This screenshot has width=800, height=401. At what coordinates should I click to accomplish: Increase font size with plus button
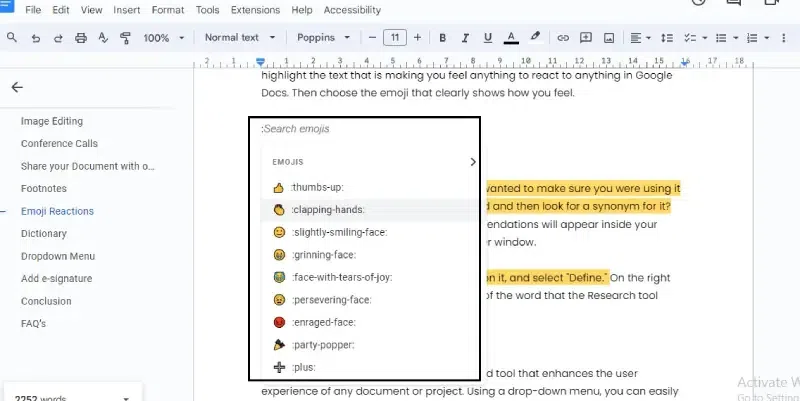pyautogui.click(x=417, y=37)
